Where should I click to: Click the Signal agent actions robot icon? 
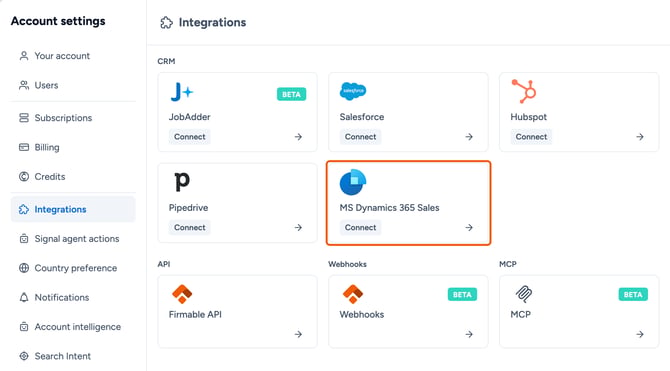24,238
